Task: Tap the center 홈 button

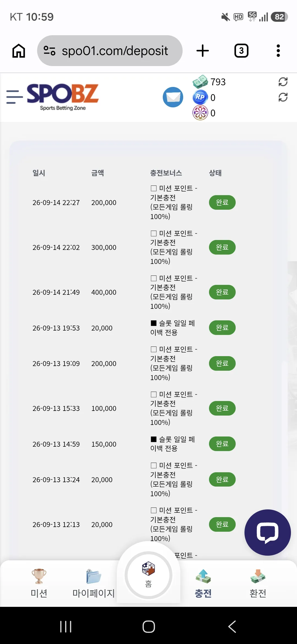Action: coord(148,575)
